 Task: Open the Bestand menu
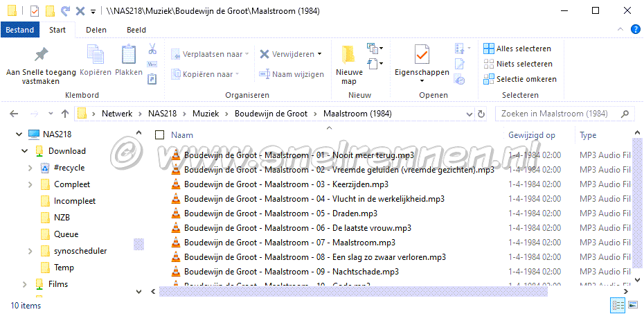click(20, 30)
